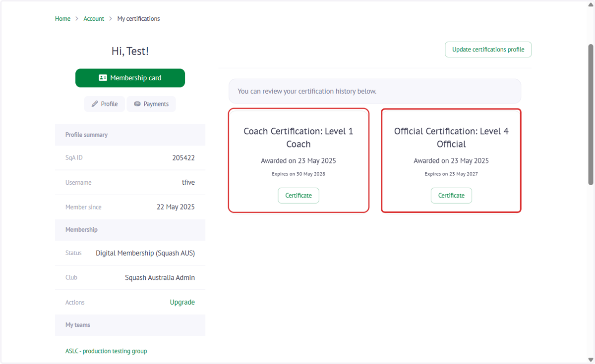Click Digital Membership (Squash AUS) status text

click(x=145, y=253)
